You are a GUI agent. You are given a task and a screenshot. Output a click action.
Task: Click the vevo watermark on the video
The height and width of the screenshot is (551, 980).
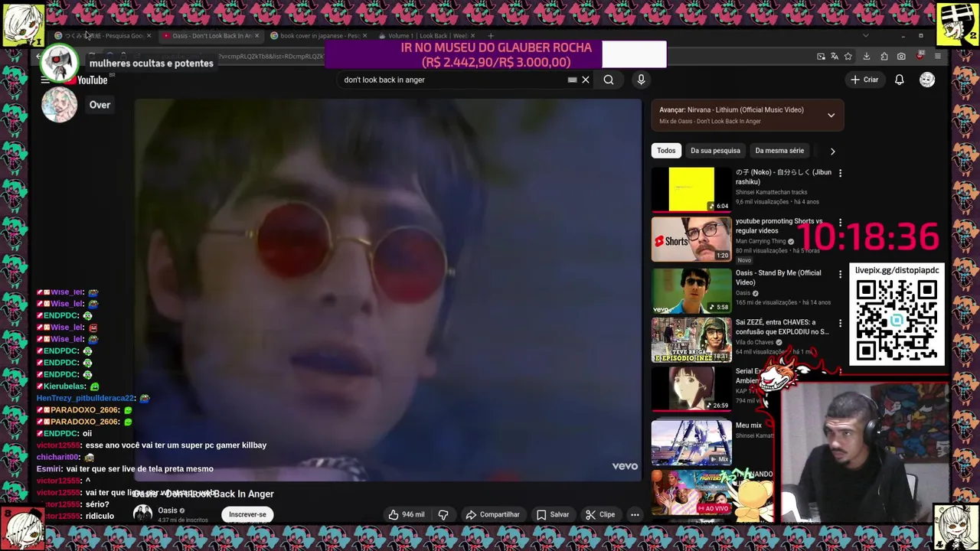pos(625,466)
